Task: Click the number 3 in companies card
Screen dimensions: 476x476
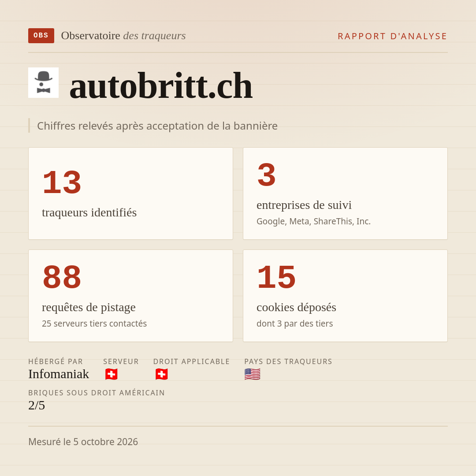Action: (266, 175)
